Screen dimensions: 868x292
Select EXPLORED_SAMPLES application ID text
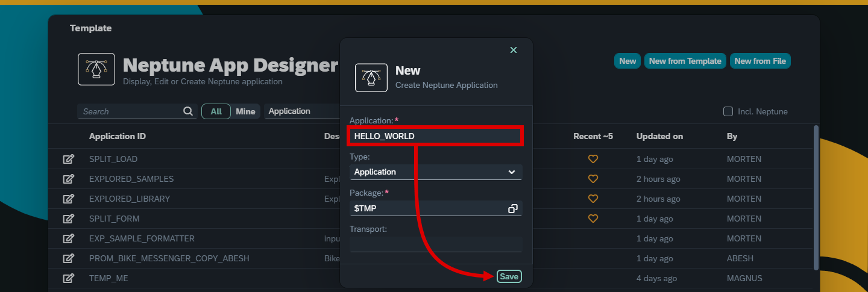[x=131, y=179]
